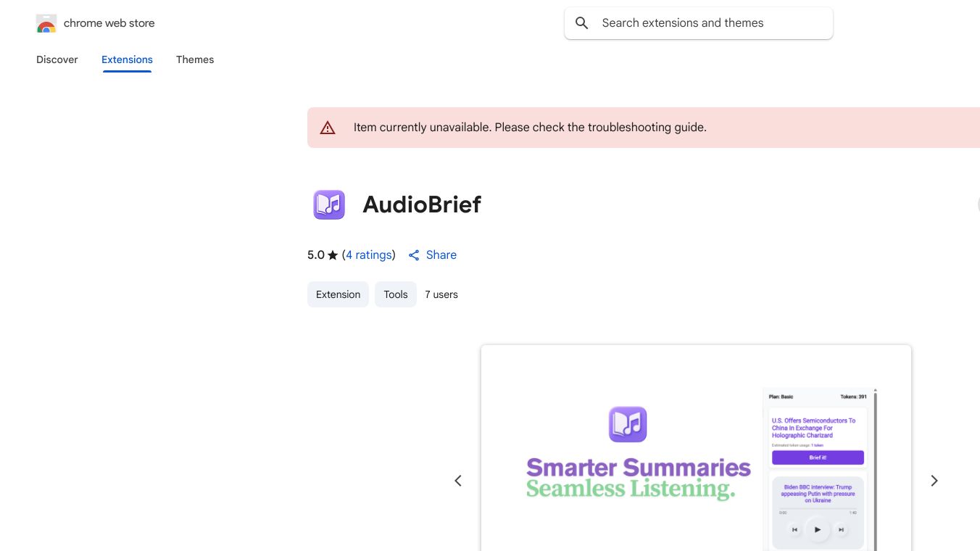Click the skip-next button in the preview player

pyautogui.click(x=841, y=530)
